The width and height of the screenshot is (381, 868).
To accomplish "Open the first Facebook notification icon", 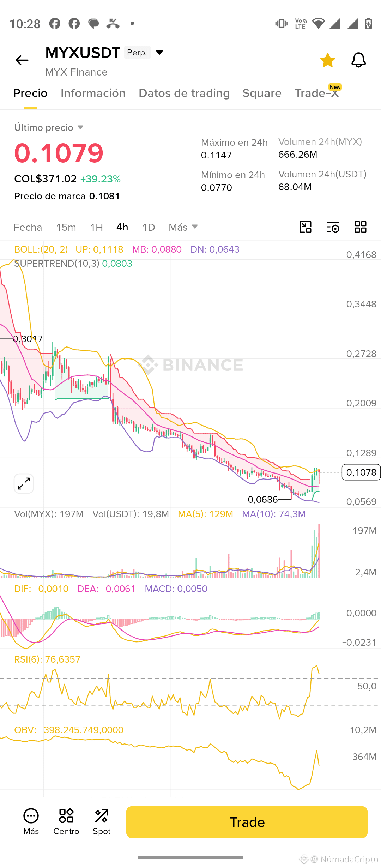I will point(55,24).
